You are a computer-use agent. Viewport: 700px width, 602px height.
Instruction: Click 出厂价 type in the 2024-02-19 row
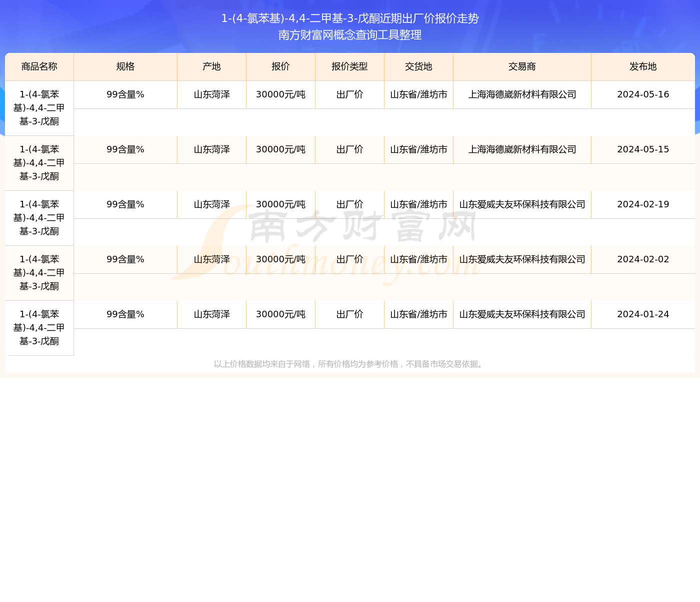click(x=349, y=204)
